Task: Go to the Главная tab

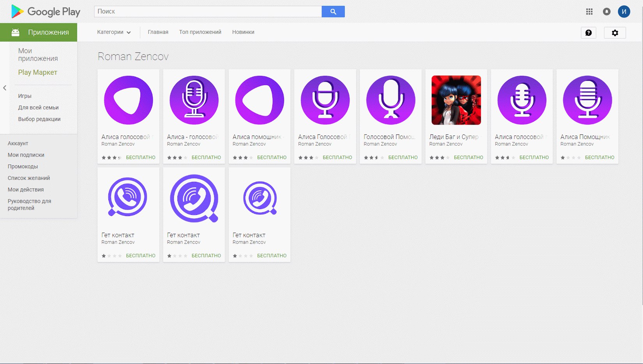Action: [158, 32]
